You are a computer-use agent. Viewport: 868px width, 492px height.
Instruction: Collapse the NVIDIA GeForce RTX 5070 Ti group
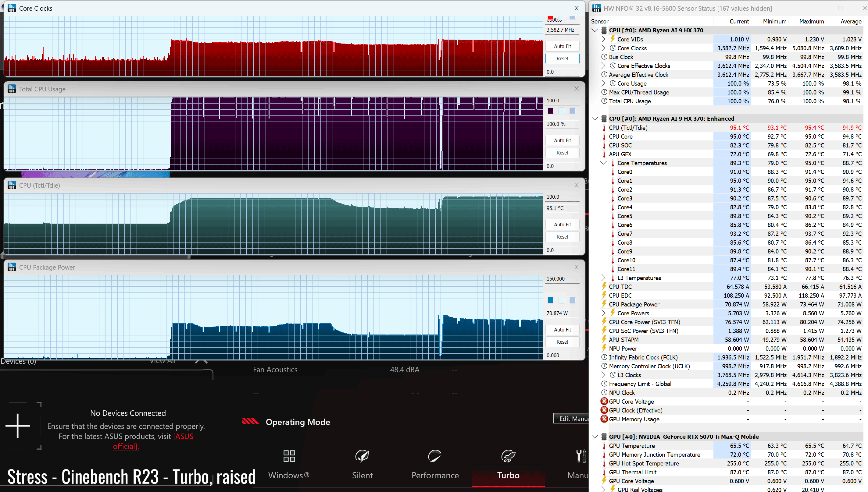[595, 437]
